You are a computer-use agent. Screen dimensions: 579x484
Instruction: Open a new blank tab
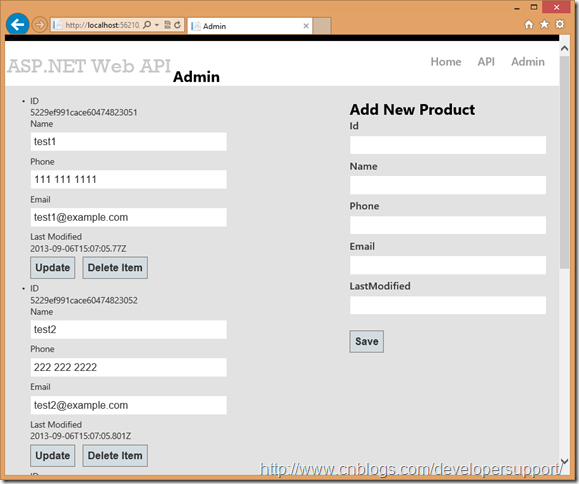click(322, 26)
